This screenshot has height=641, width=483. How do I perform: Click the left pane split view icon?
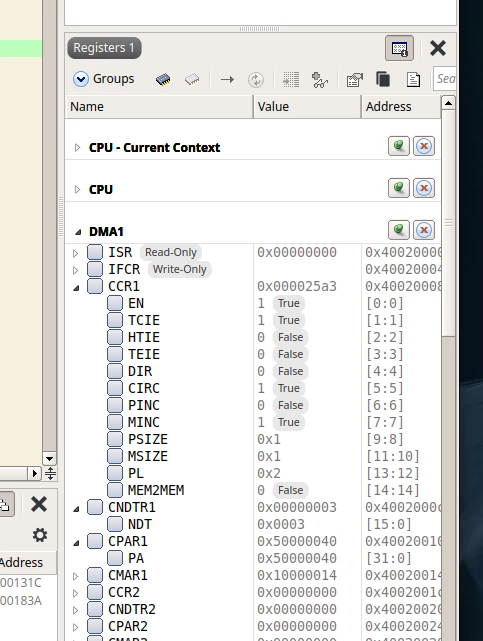tap(50, 473)
